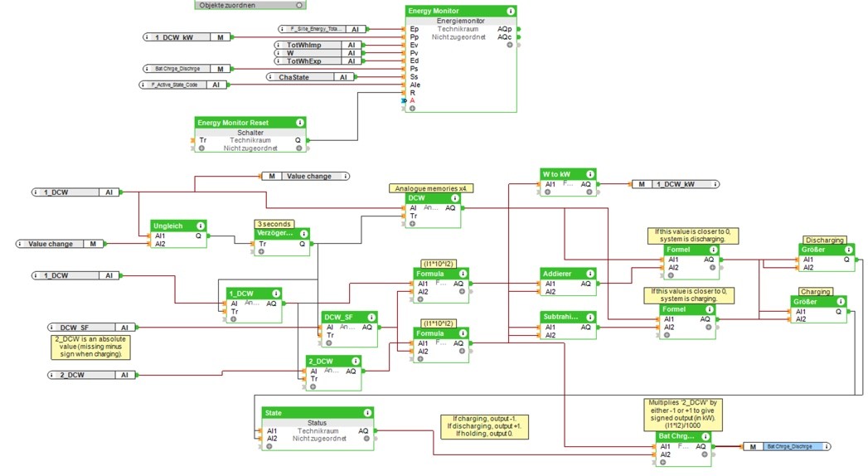
Task: Click note '2_DCW is an absolute value'
Action: tap(91, 347)
